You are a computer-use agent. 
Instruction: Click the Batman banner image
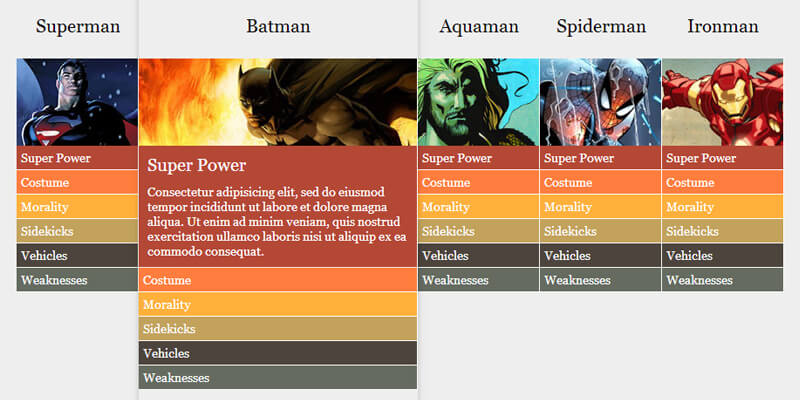pyautogui.click(x=278, y=102)
